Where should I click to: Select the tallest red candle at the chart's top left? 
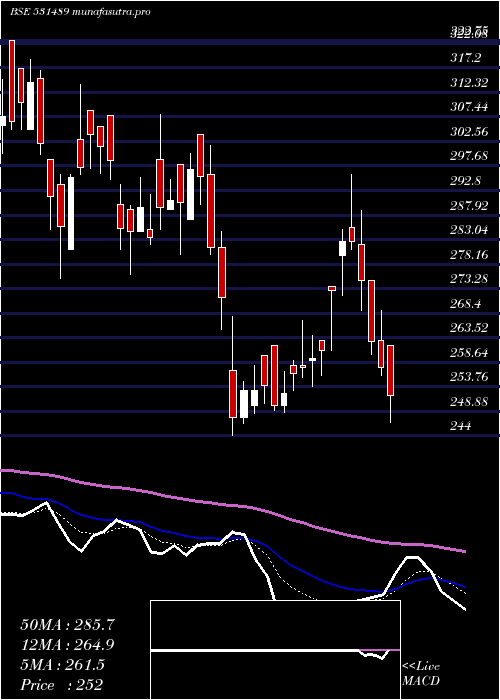(12, 81)
